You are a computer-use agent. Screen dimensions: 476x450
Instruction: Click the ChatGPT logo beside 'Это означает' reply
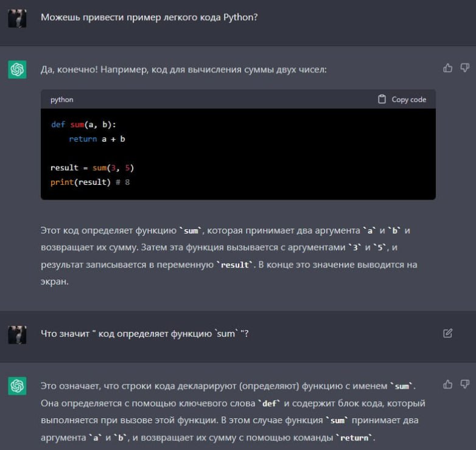click(x=17, y=386)
